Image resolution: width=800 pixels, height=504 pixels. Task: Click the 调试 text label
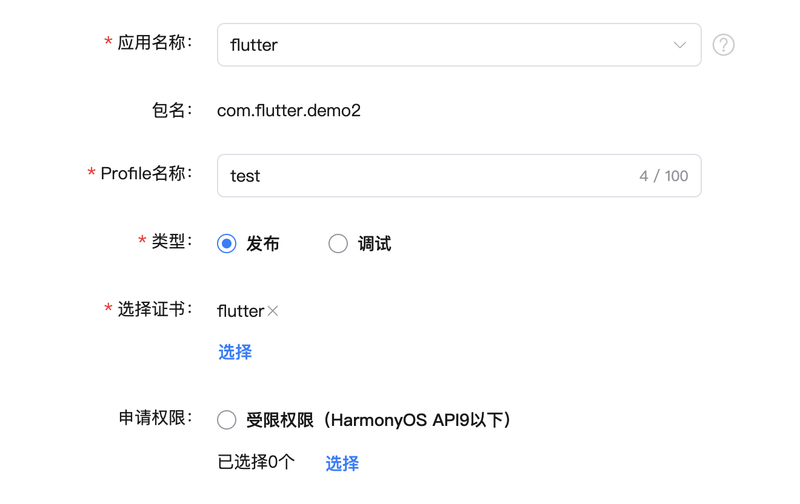(x=374, y=244)
